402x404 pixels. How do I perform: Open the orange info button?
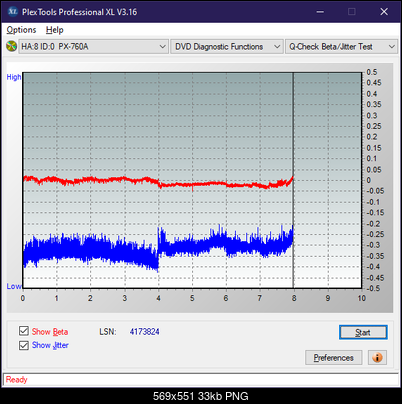pos(377,358)
